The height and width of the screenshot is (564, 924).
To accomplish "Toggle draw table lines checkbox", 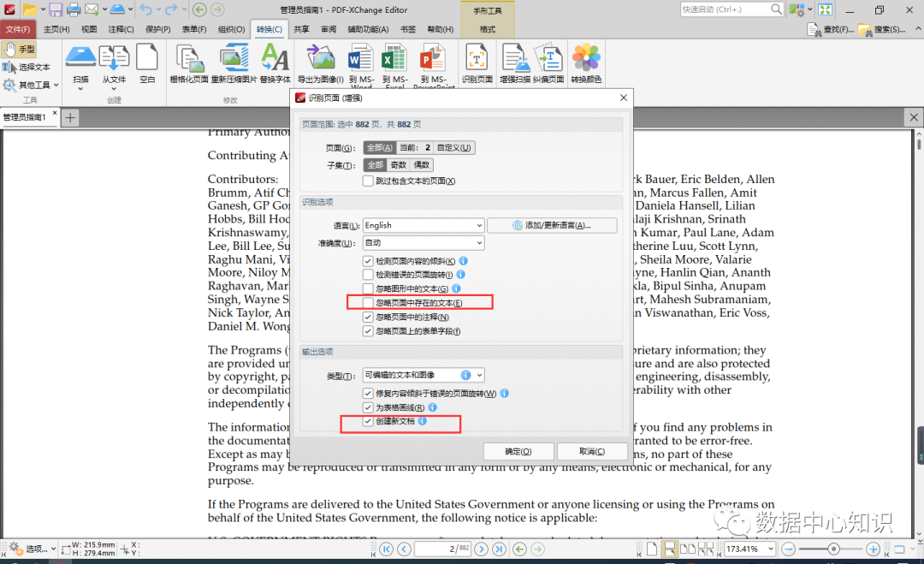I will pyautogui.click(x=368, y=408).
